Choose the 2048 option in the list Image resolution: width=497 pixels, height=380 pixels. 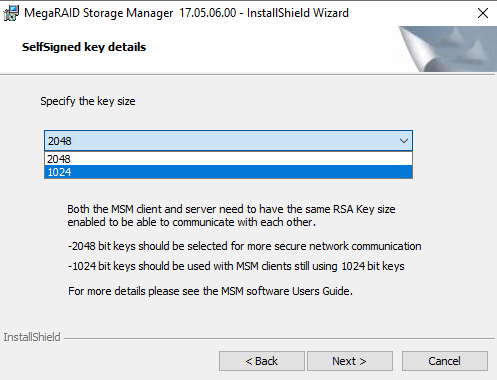pos(228,159)
